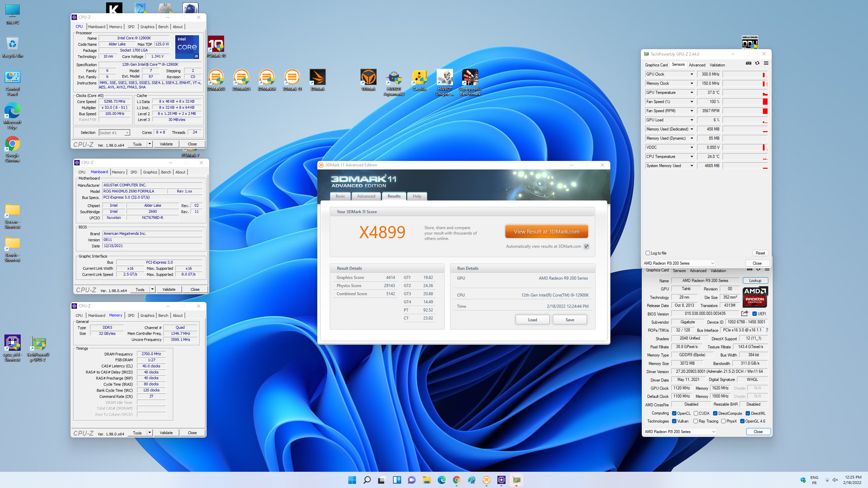The image size is (868, 488).
Task: Click the GPU-Z sensors refresh icon
Action: click(757, 63)
